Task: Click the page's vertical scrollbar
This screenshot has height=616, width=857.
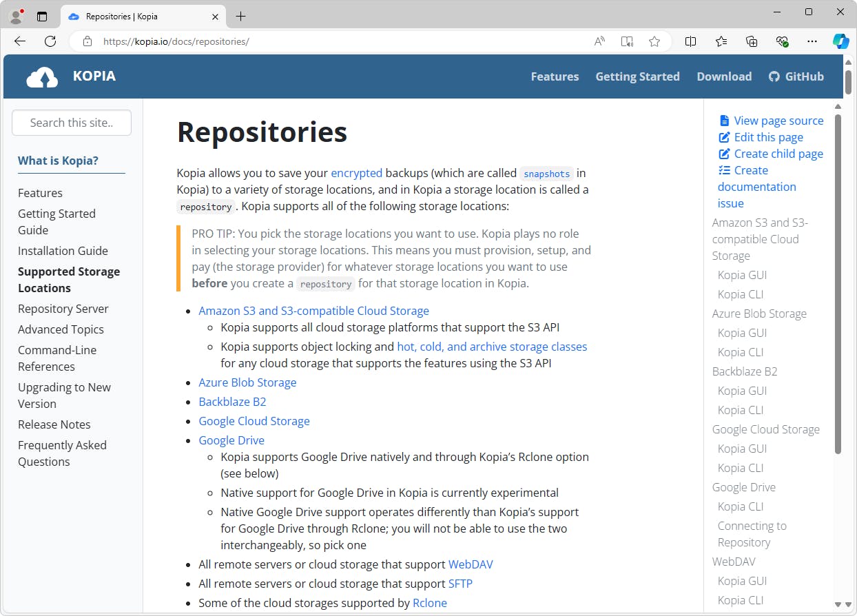Action: point(838,276)
